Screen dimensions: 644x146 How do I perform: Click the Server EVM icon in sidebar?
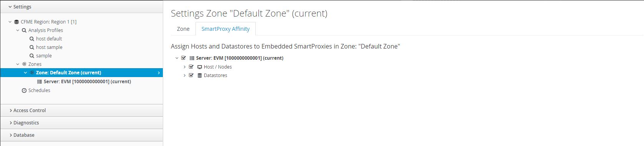[x=40, y=82]
